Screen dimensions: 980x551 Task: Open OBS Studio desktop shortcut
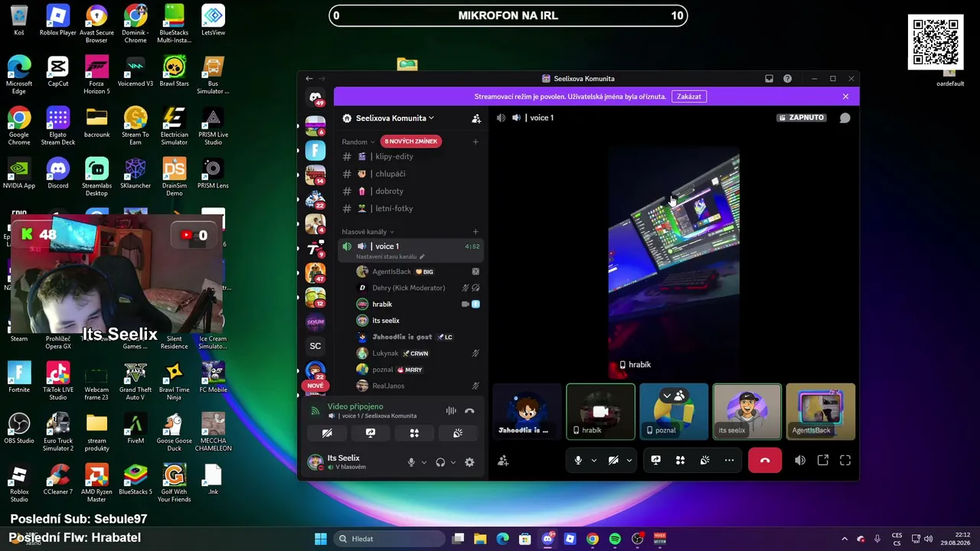tap(19, 429)
